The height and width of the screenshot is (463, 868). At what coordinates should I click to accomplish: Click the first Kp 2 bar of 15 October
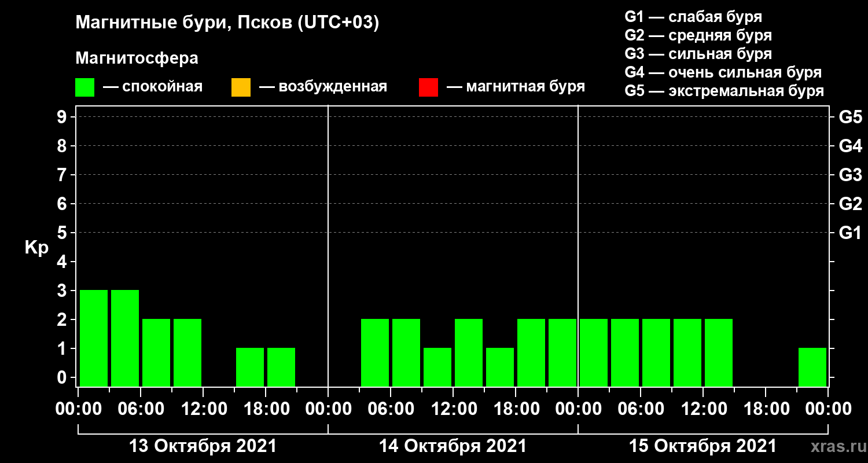coord(594,352)
